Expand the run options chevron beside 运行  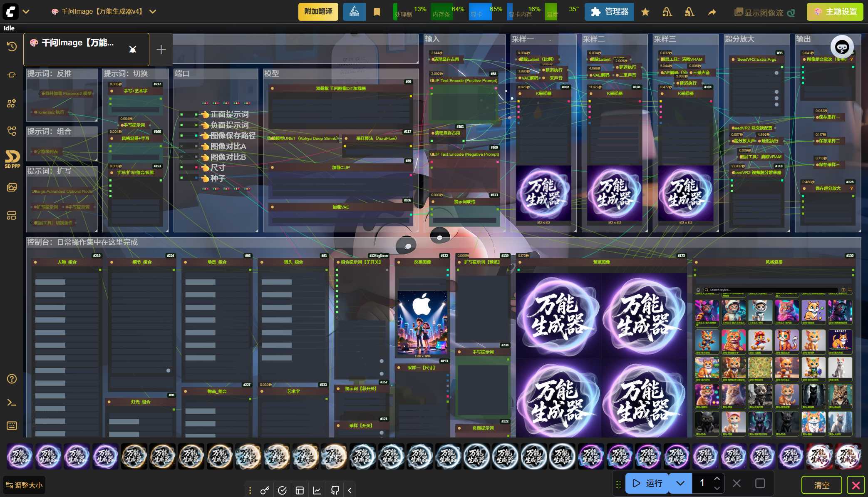pyautogui.click(x=680, y=483)
